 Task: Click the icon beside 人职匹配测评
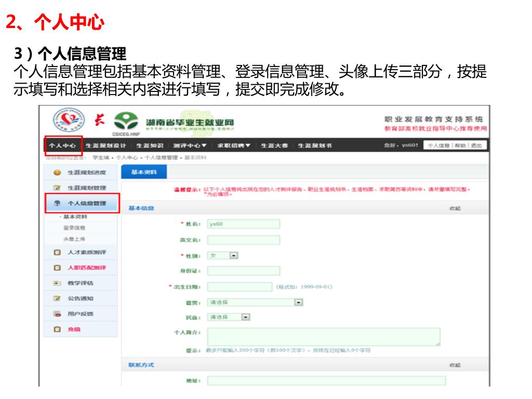pos(57,268)
